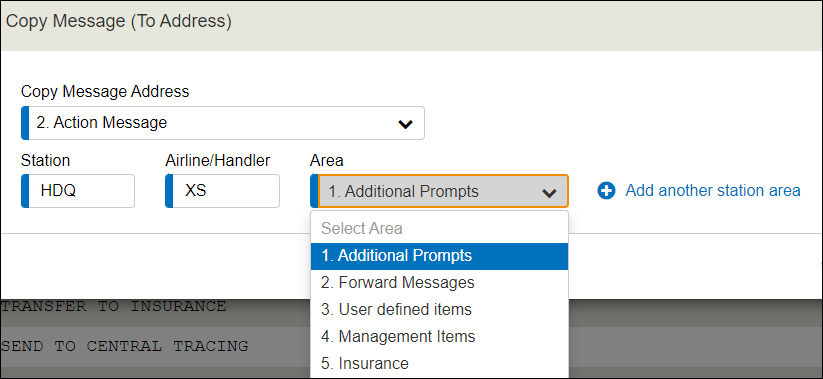The image size is (823, 379).
Task: Choose 5. Insurance from area list
Action: pos(439,364)
